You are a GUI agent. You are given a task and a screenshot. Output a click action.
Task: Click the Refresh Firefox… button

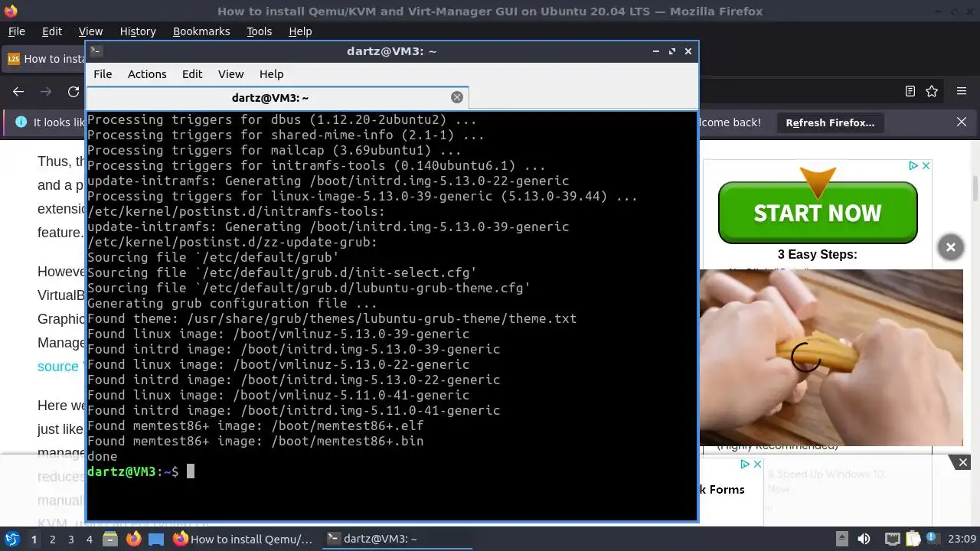click(x=830, y=122)
